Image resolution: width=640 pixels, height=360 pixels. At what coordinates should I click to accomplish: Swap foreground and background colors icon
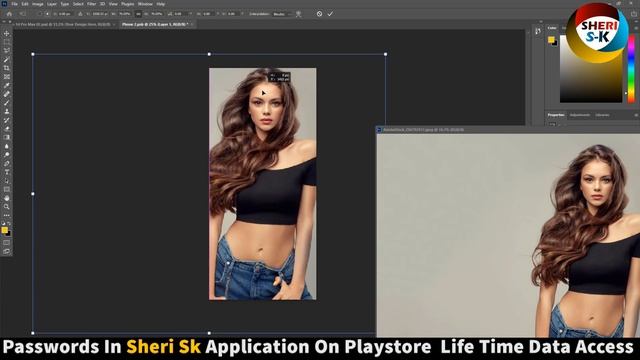[x=9, y=224]
